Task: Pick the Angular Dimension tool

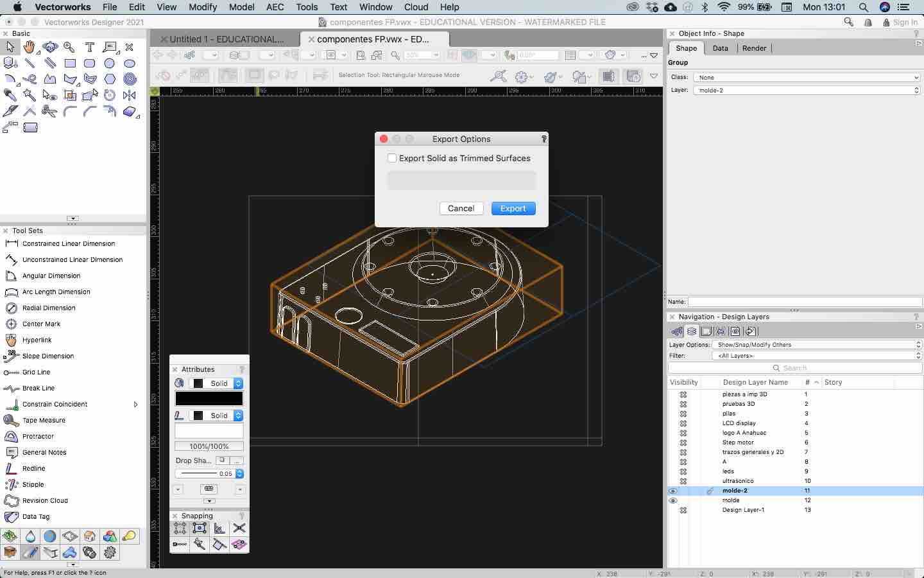Action: pyautogui.click(x=51, y=276)
